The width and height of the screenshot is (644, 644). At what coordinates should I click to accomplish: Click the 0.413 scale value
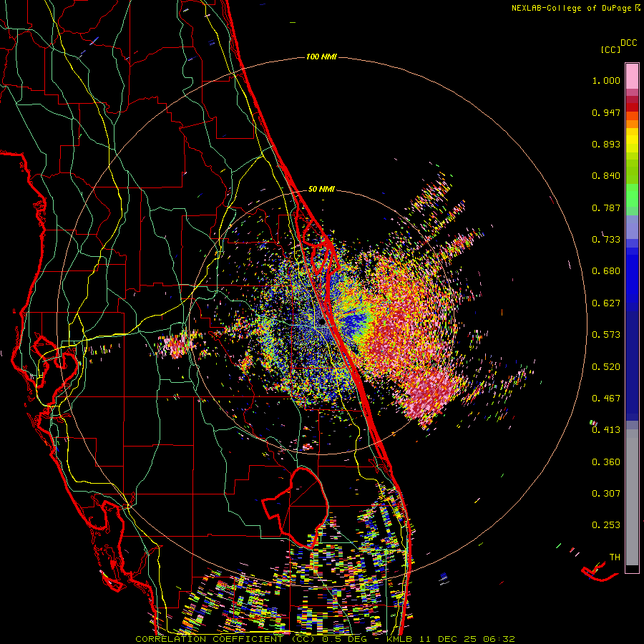pyautogui.click(x=606, y=430)
